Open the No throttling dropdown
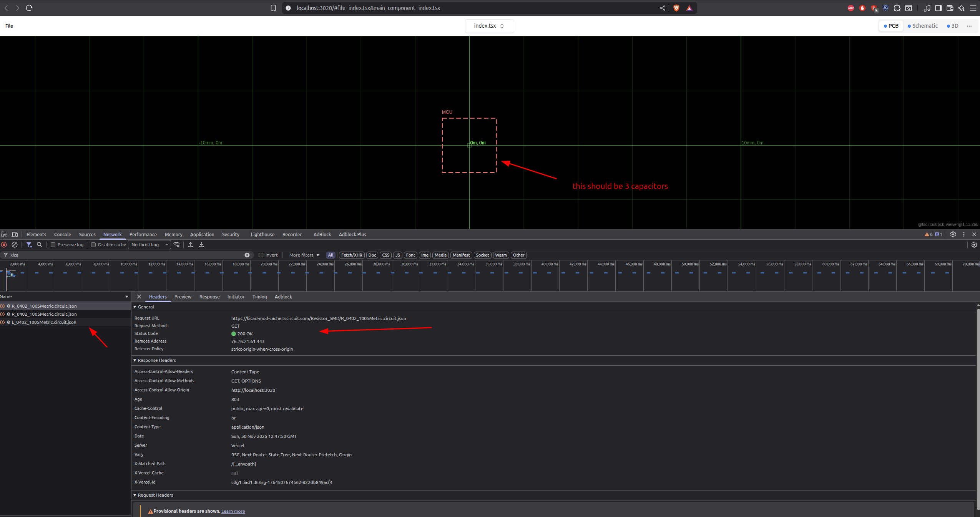 pyautogui.click(x=149, y=245)
